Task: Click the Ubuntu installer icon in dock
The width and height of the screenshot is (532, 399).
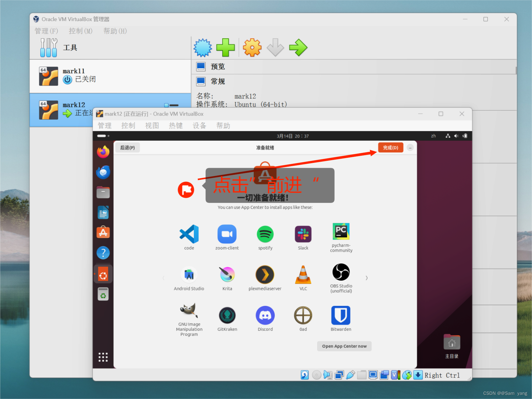Action: [103, 274]
